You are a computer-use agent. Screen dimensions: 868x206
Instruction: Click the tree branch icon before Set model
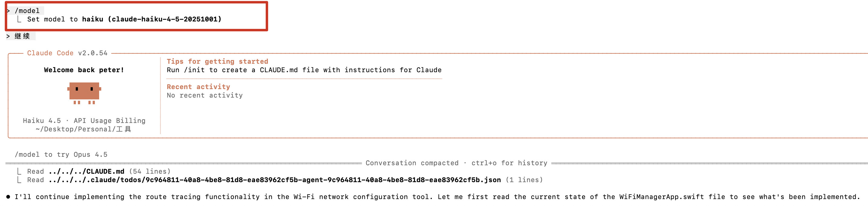19,19
